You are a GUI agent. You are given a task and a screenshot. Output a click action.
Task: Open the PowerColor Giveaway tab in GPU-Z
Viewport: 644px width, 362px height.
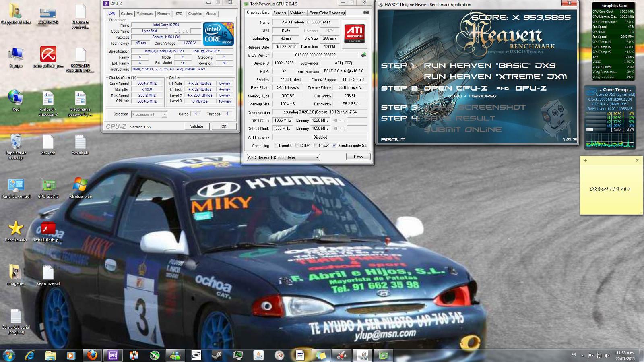click(327, 13)
